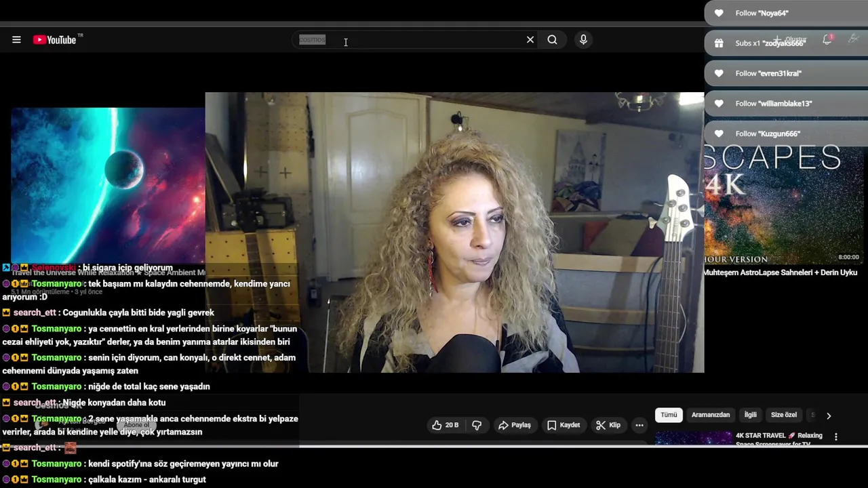The image size is (868, 488).
Task: Open the notifications bell
Action: 827,40
